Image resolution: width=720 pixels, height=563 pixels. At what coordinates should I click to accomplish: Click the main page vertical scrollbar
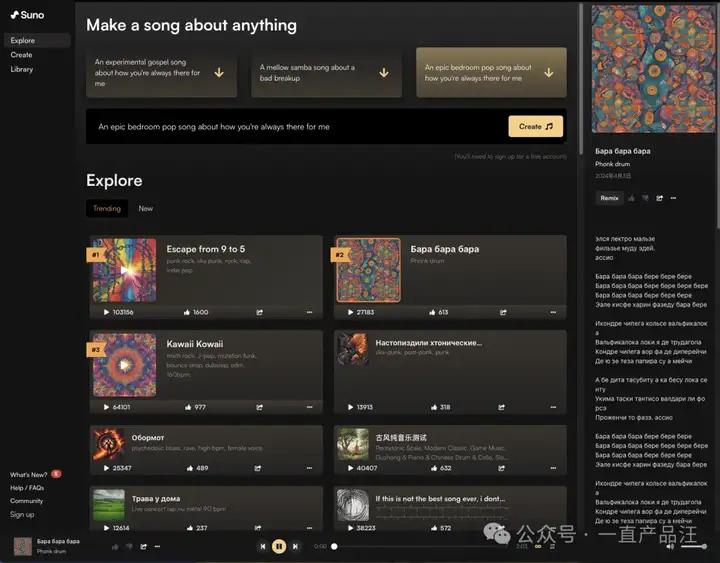point(581,77)
